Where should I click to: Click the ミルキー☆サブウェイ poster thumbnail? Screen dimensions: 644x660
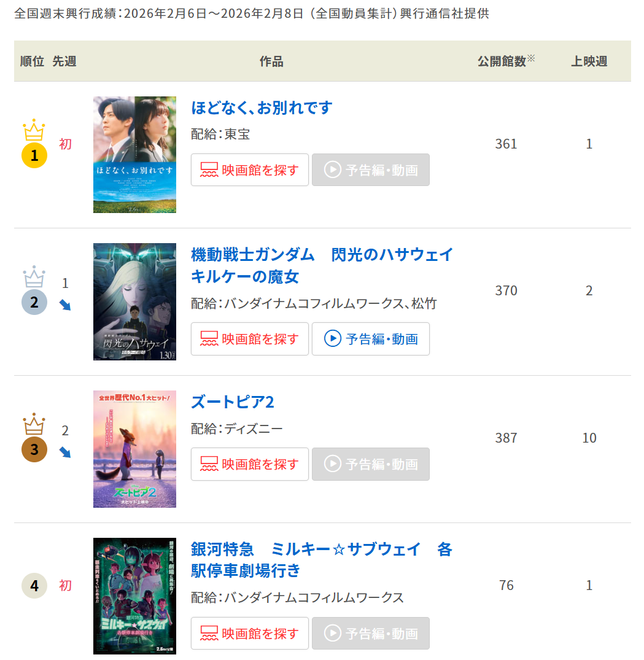click(x=134, y=596)
